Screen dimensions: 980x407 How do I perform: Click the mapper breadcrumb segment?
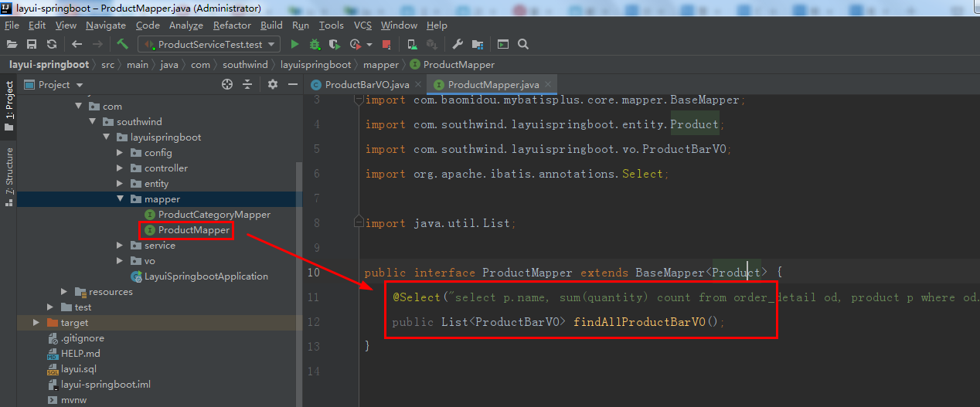(381, 65)
